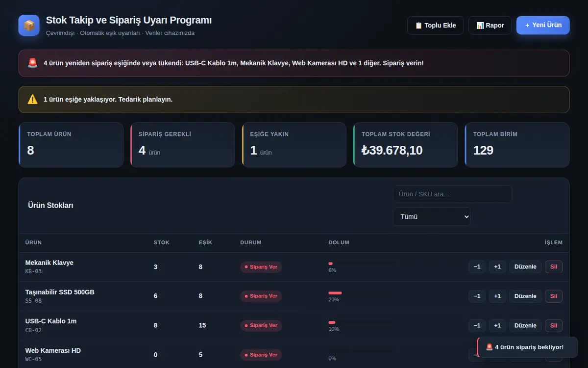Select the Sipariş Gerekli stat card
This screenshot has height=368, width=588.
coord(183,145)
